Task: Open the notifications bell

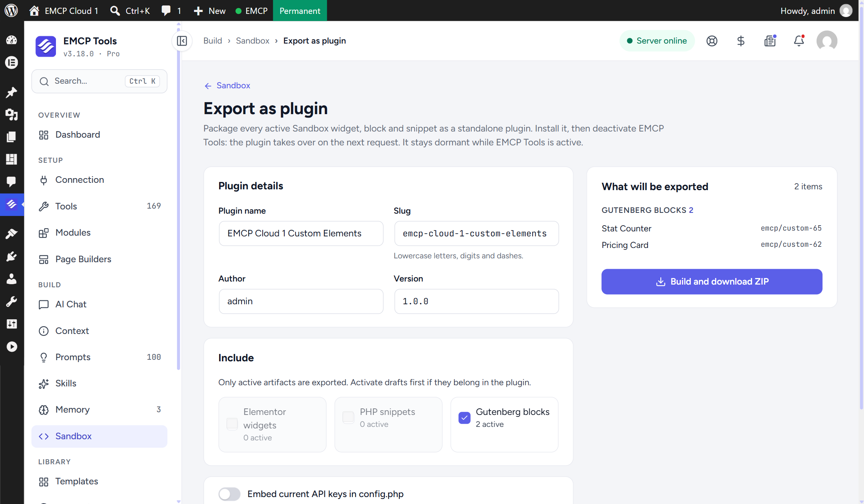Action: (799, 41)
